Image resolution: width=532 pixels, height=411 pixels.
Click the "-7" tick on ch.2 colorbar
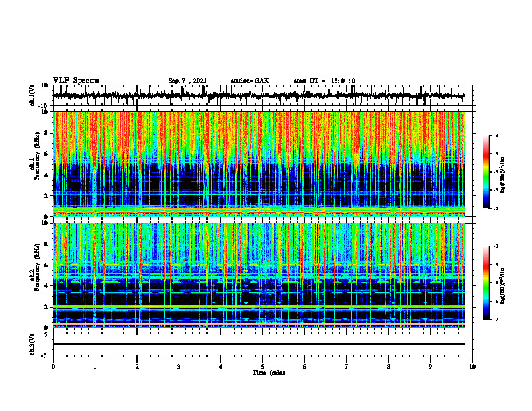pyautogui.click(x=496, y=320)
